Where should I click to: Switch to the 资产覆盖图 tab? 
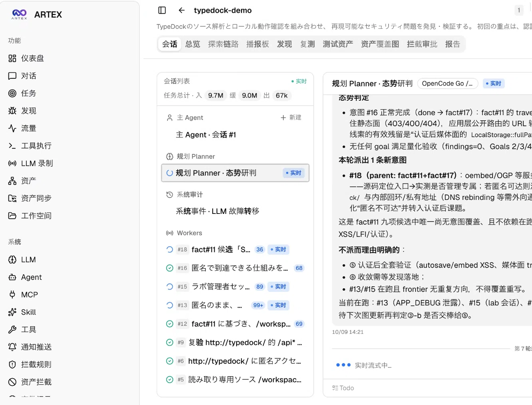(380, 44)
